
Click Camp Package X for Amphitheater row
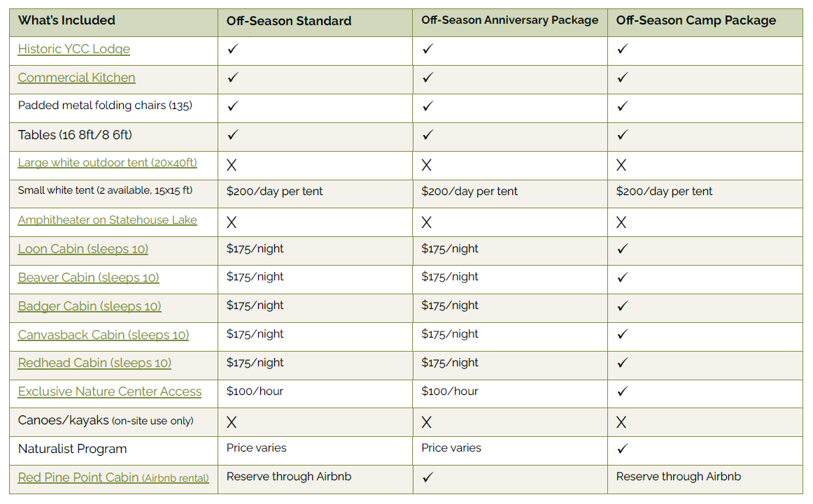[x=622, y=222]
